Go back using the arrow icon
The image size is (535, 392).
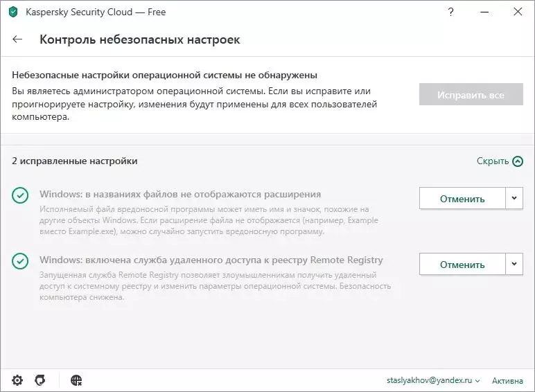click(x=17, y=39)
